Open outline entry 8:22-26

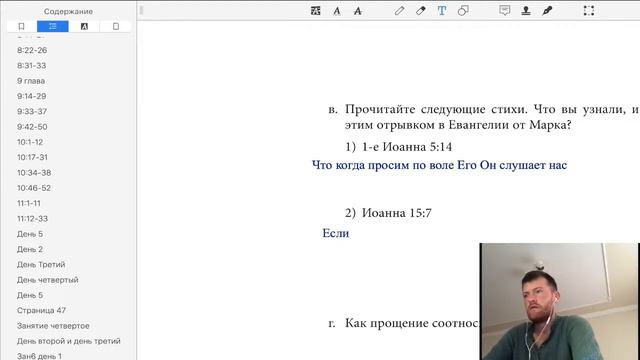pyautogui.click(x=32, y=50)
